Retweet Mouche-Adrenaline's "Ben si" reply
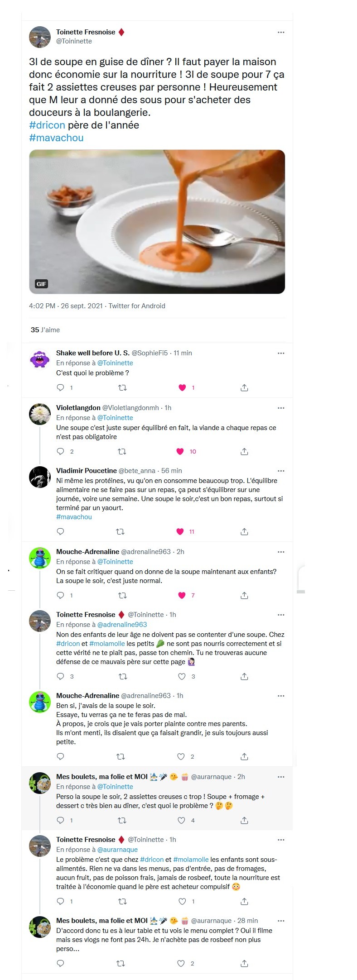Viewport: 357px width, 980px height. click(121, 756)
